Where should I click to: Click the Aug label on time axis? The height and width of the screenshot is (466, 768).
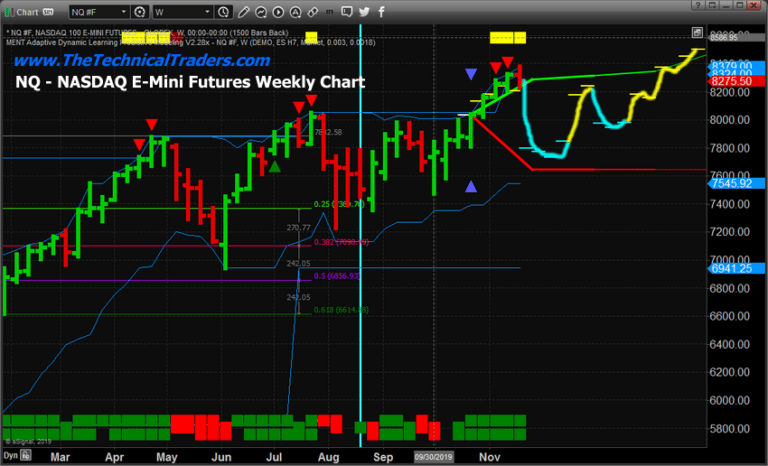328,457
